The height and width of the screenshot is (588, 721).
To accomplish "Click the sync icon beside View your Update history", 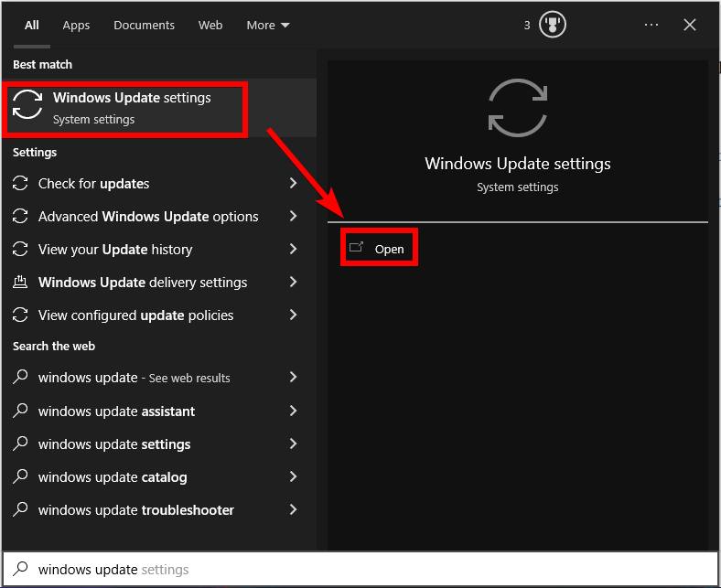I will [20, 249].
